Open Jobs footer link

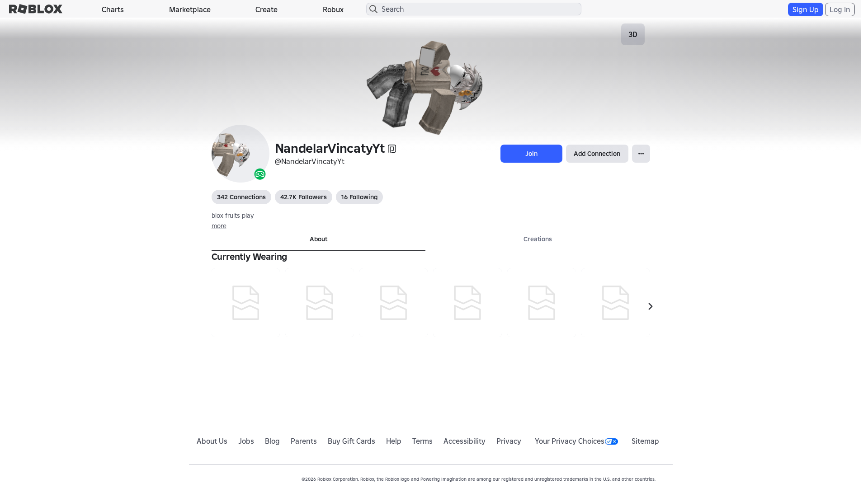coord(246,441)
